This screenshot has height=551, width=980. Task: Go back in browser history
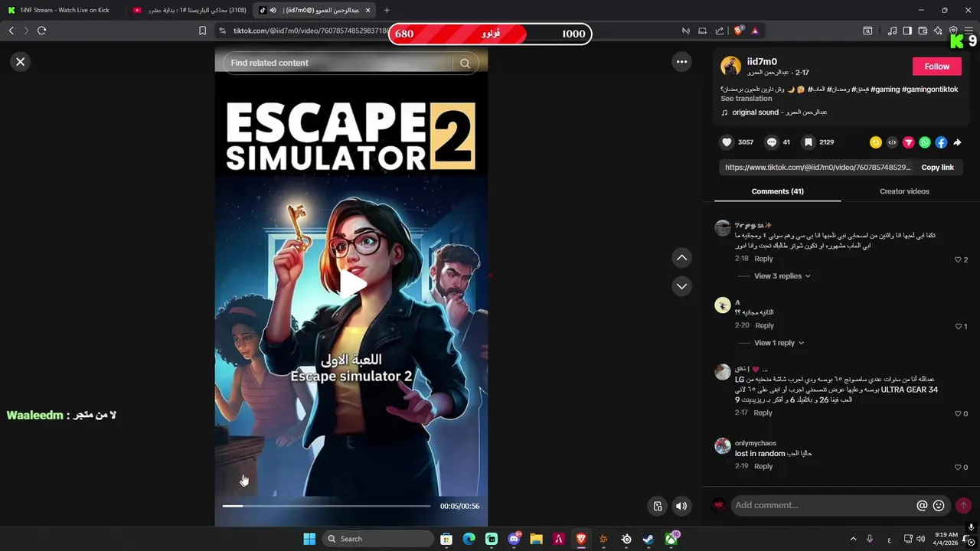pos(11,31)
